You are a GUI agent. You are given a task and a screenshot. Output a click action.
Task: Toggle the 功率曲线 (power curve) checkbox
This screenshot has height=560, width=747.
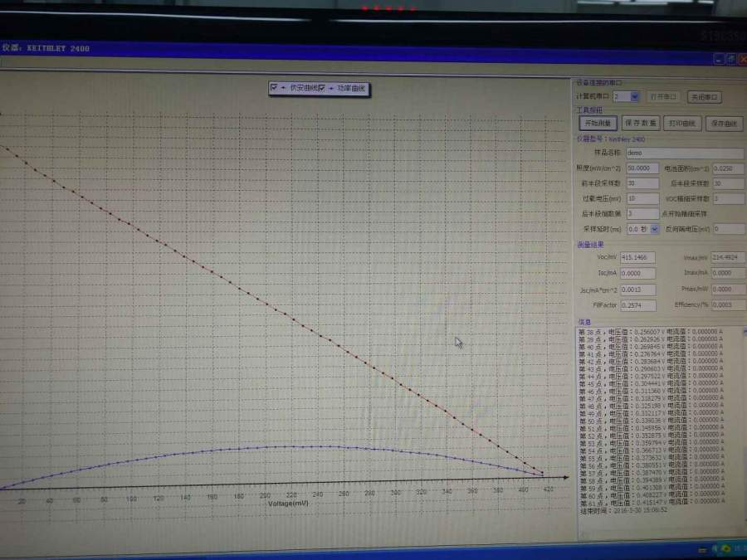tap(321, 88)
